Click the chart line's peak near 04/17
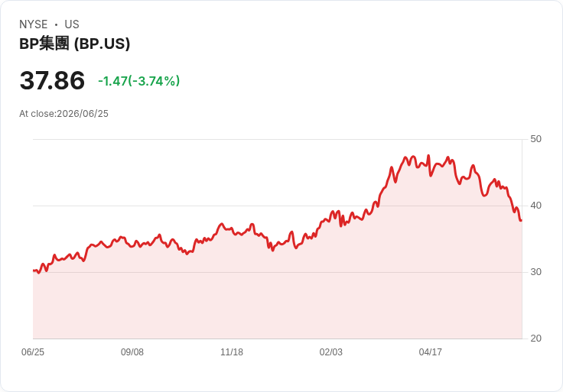Viewport: 563px width, 392px height. coord(428,156)
